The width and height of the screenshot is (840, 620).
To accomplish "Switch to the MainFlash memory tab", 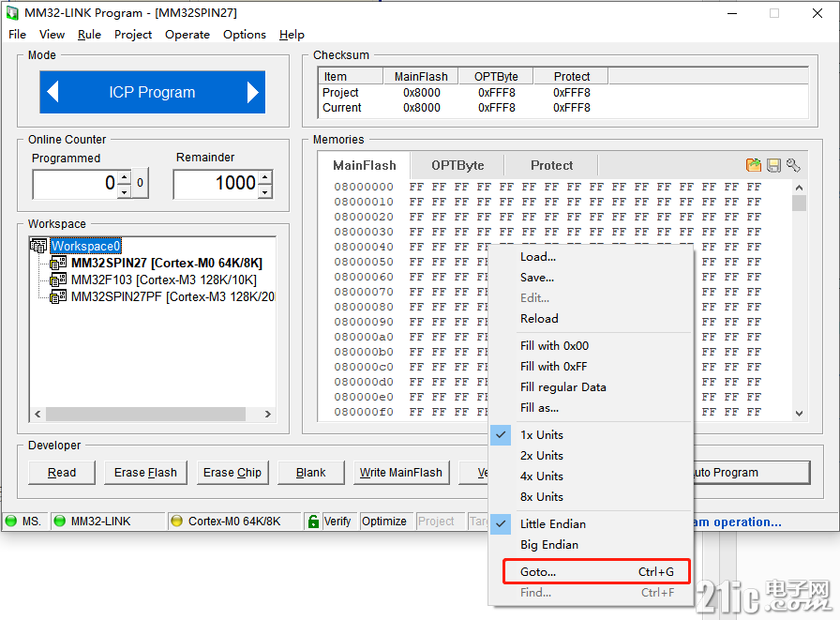I will [x=365, y=165].
